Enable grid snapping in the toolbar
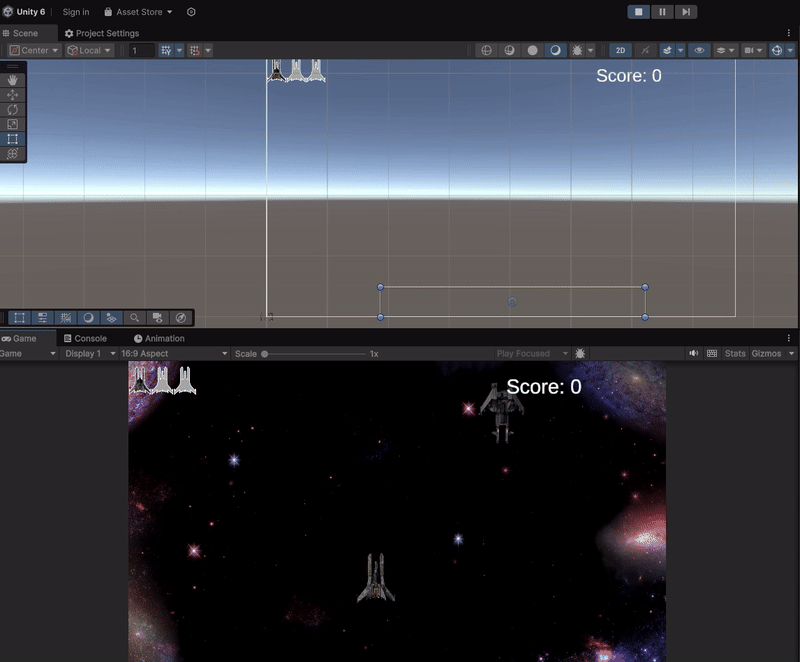Screen dimensions: 800x662 click(192, 50)
